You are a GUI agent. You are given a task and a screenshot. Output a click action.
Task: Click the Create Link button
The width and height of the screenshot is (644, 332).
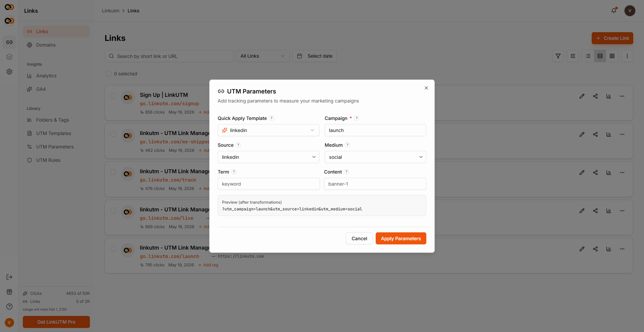pyautogui.click(x=612, y=38)
